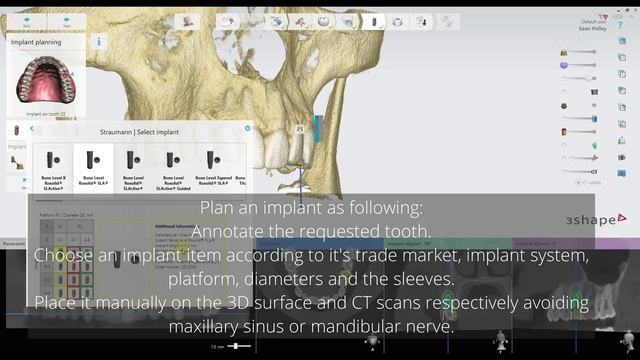Toggle blue scan surface visibility icon
Image resolution: width=640 pixels, height=360 pixels.
click(x=564, y=65)
